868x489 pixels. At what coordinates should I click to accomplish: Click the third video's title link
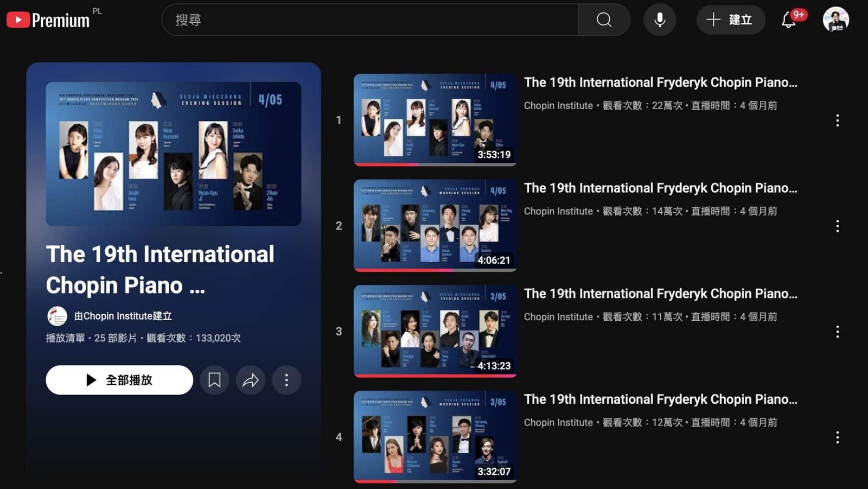point(660,294)
